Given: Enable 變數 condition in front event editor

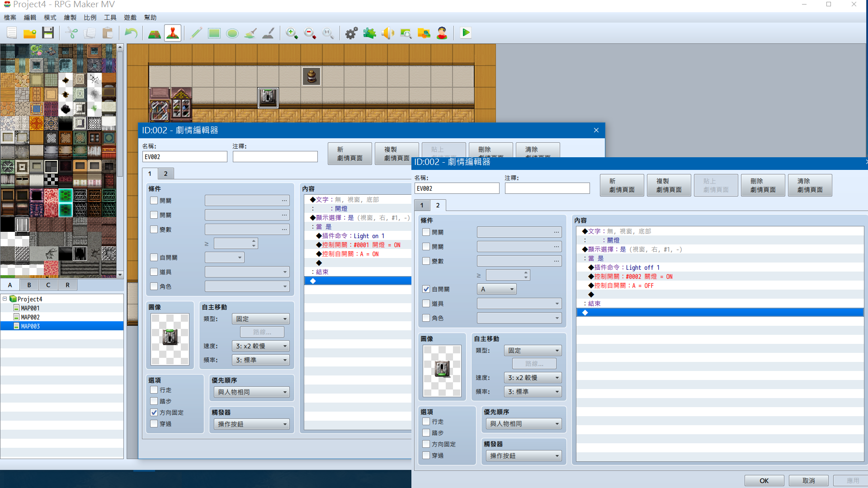Looking at the screenshot, I should click(x=426, y=261).
